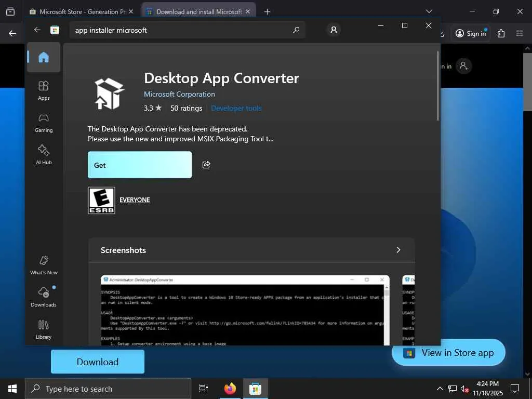Open What's New in the sidebar
The width and height of the screenshot is (532, 399).
point(44,265)
